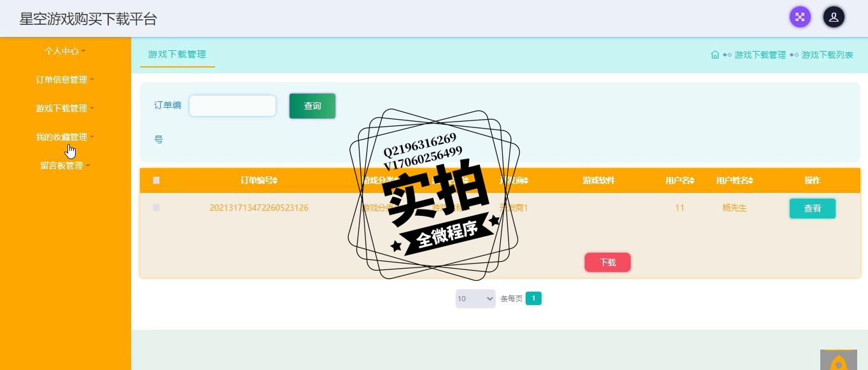Click the purple fullscreen toggle icon
The image size is (868, 370).
tap(800, 17)
